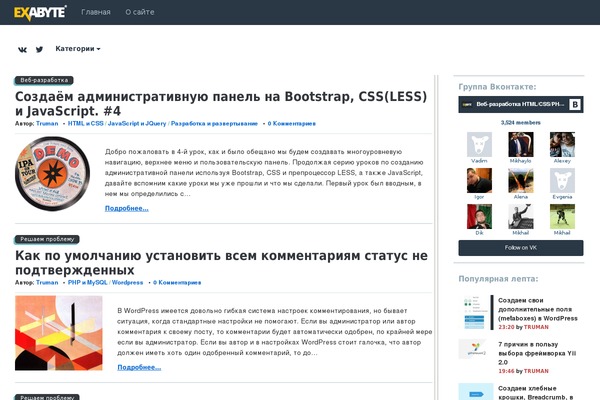Image resolution: width=600 pixels, height=400 pixels.
Task: Open thumbnail of Yii 2.0 popular post
Action: click(x=474, y=349)
